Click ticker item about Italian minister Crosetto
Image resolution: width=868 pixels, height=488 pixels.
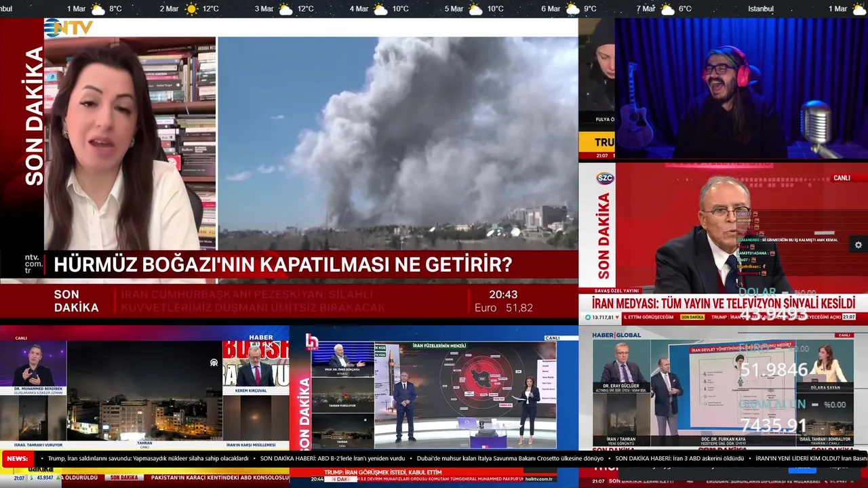tap(510, 459)
